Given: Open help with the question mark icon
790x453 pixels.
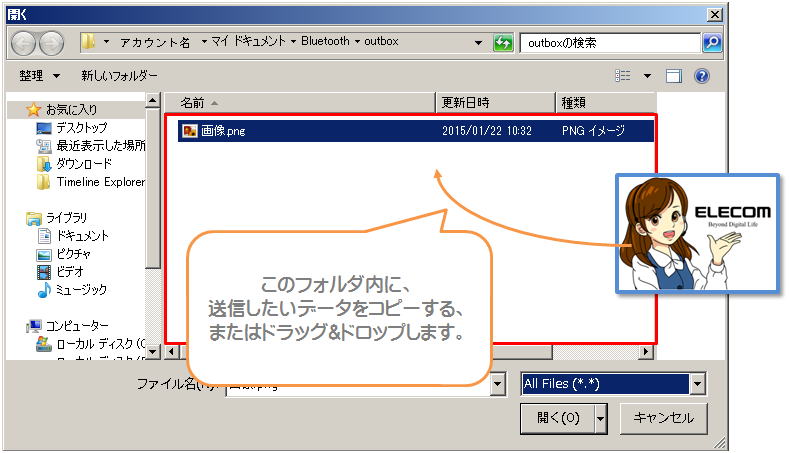Looking at the screenshot, I should 702,76.
